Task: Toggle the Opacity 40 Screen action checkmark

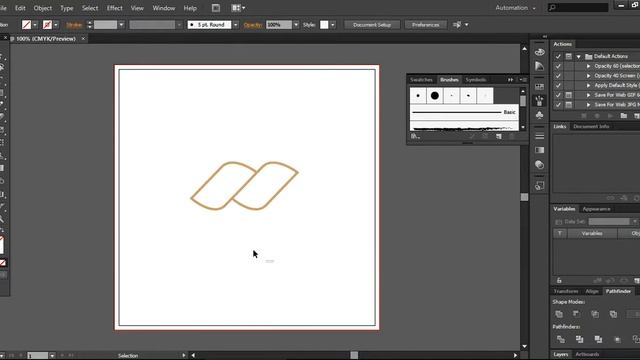Action: (558, 76)
